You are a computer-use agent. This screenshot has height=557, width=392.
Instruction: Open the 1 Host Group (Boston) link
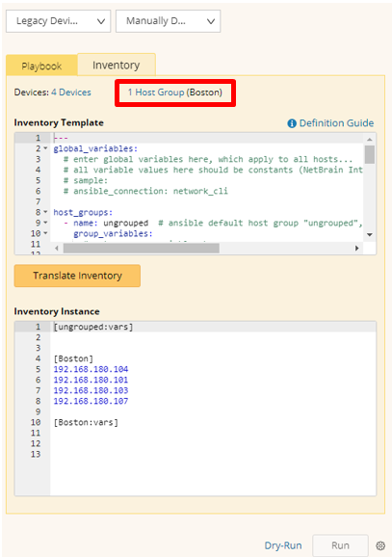pyautogui.click(x=175, y=93)
